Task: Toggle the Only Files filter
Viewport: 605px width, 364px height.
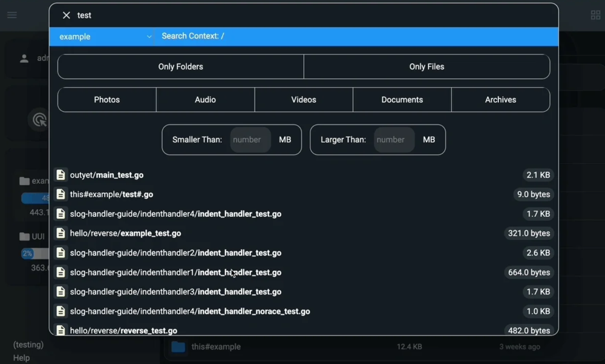Action: tap(427, 67)
